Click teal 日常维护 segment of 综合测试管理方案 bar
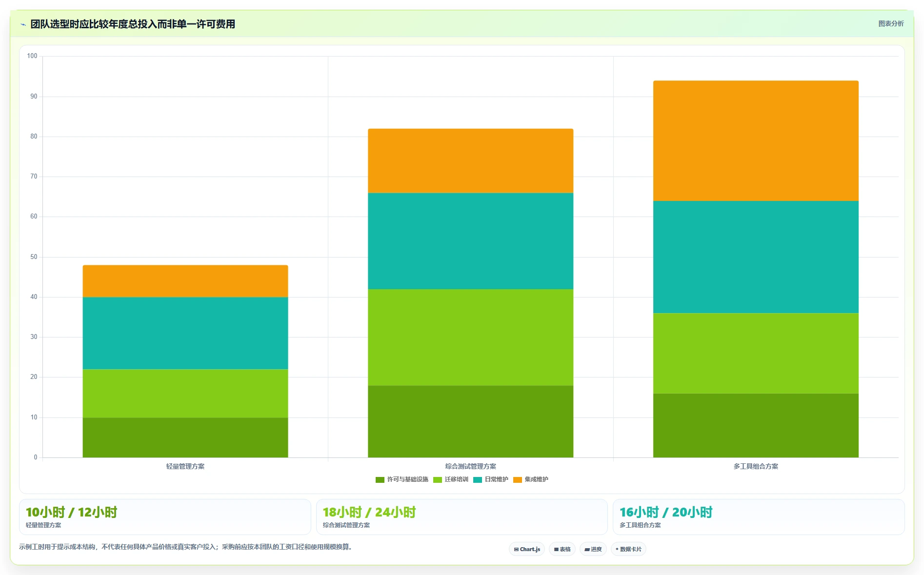 pos(470,241)
